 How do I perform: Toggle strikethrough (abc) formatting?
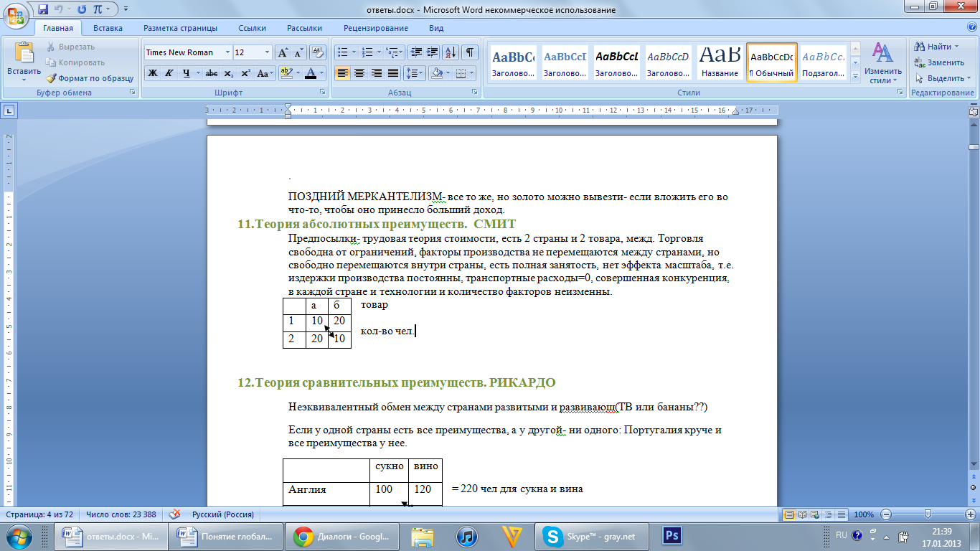point(212,73)
